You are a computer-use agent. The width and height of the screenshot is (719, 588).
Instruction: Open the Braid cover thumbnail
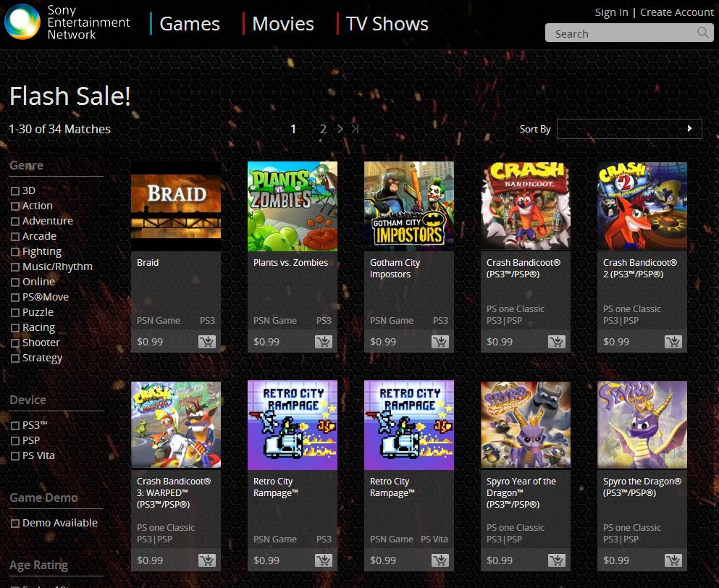[176, 206]
